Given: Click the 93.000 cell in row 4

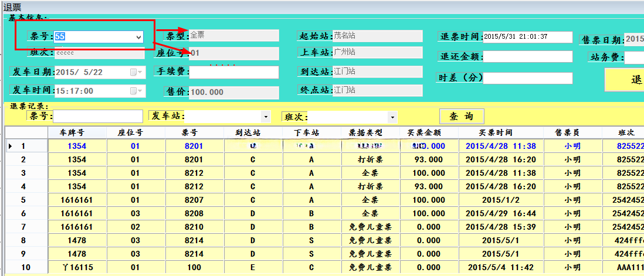Looking at the screenshot, I should click(429, 186).
